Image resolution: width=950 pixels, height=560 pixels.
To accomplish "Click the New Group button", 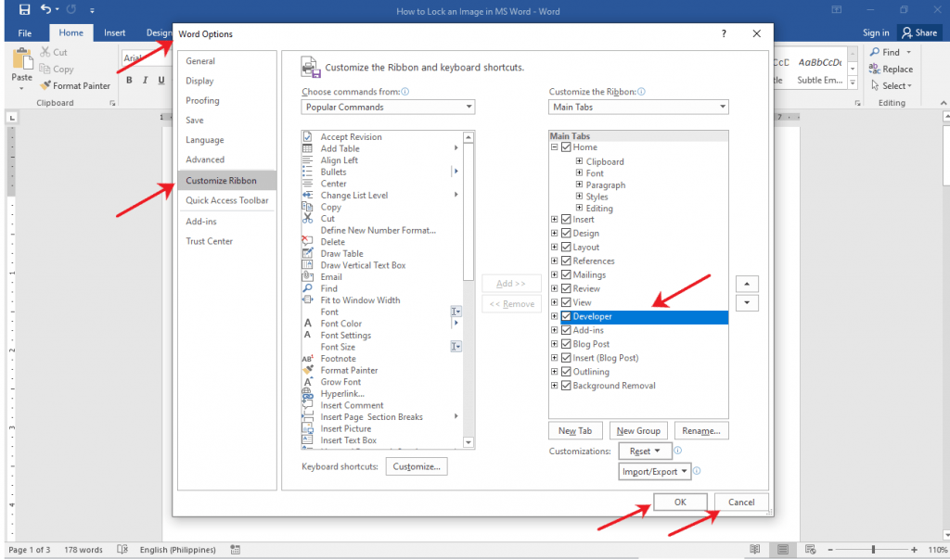I will coord(638,431).
